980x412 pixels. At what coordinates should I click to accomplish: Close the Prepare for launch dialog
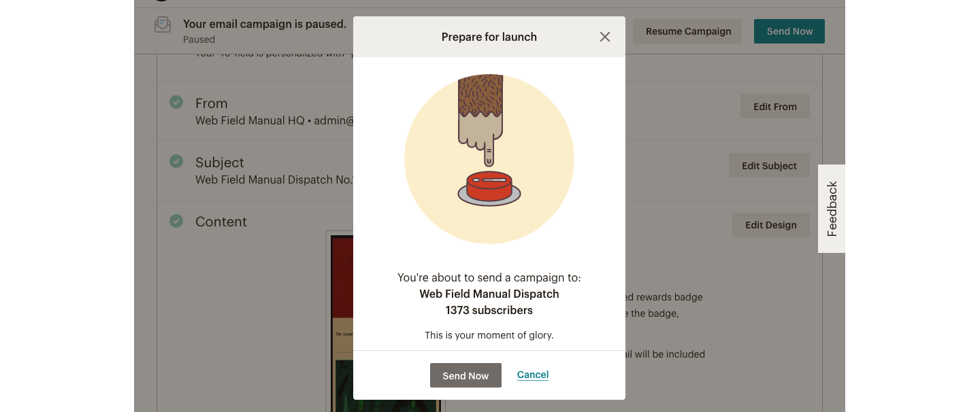click(604, 37)
